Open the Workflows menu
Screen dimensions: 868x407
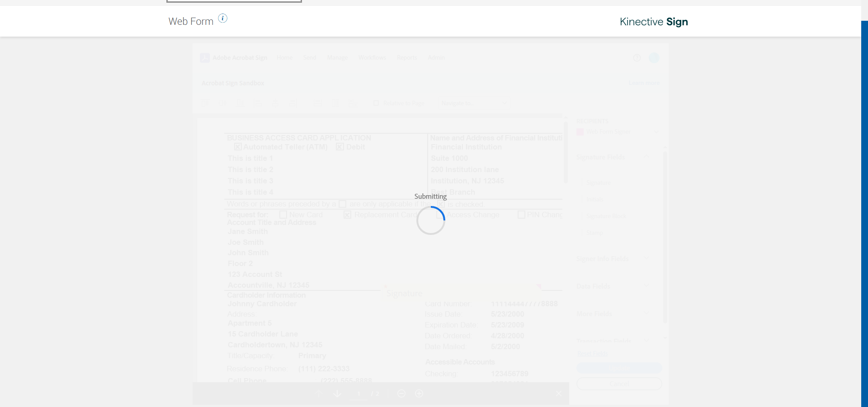(372, 58)
